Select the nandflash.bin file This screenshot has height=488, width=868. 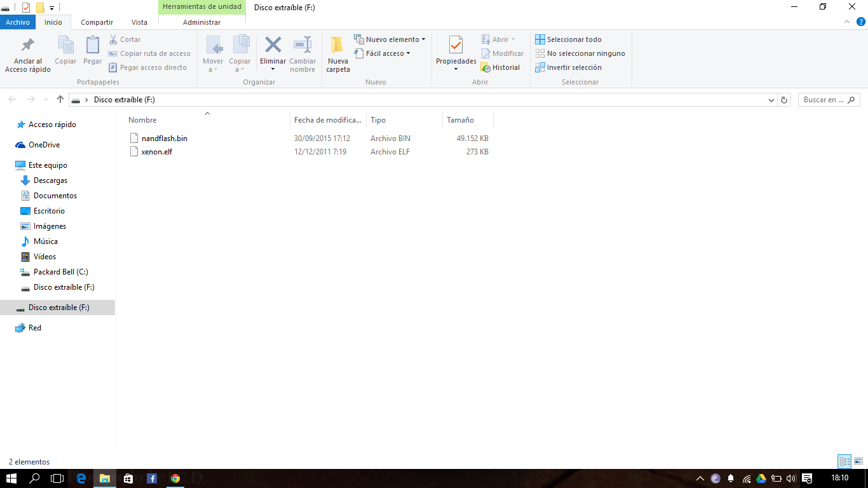164,138
